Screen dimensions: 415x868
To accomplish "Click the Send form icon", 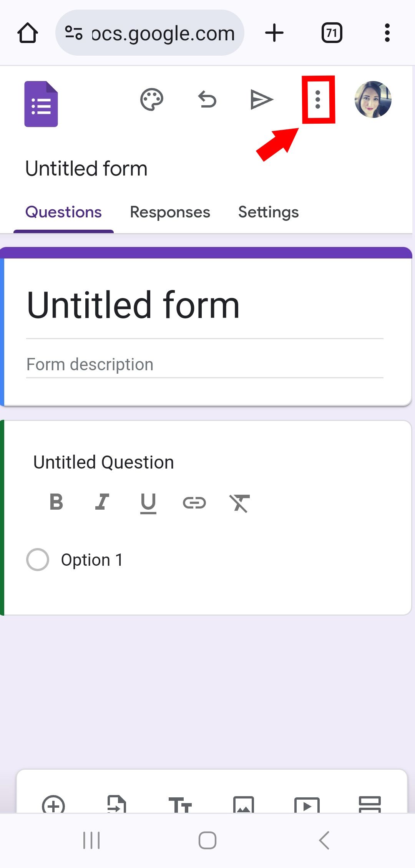I will point(262,99).
